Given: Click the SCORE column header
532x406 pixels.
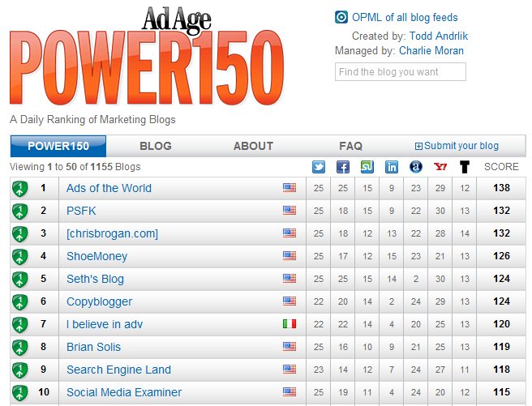Looking at the screenshot, I should click(501, 167).
